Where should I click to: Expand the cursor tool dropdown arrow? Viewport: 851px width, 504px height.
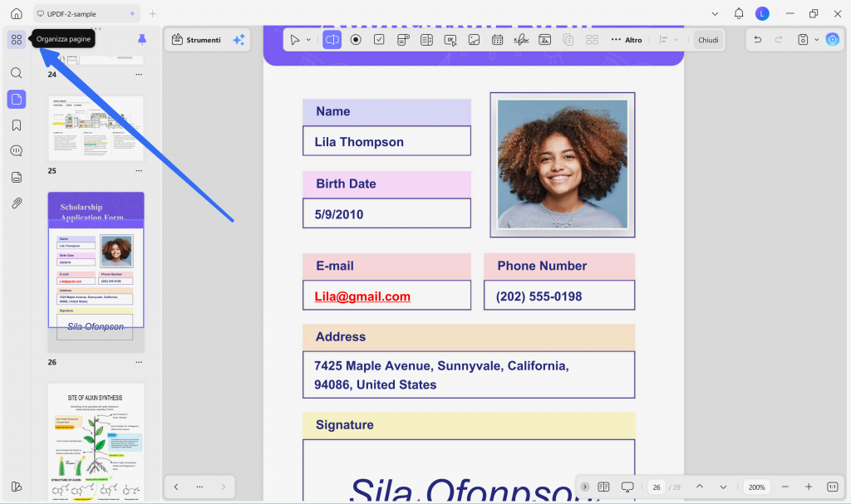point(308,40)
